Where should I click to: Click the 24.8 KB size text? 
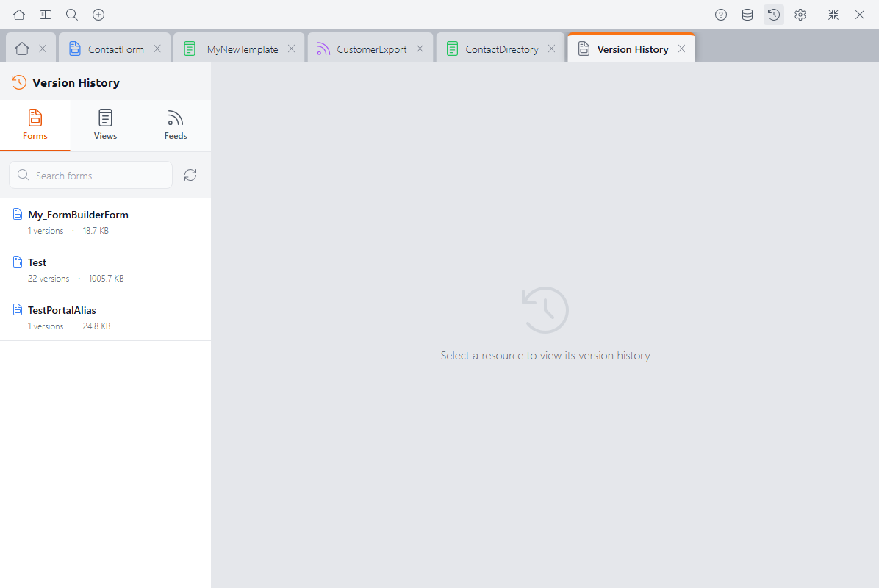coord(96,326)
